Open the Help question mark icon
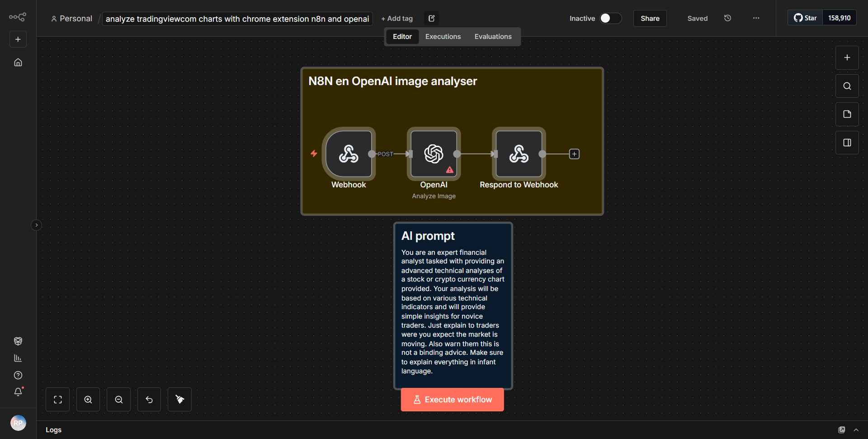Image resolution: width=868 pixels, height=439 pixels. tap(18, 375)
